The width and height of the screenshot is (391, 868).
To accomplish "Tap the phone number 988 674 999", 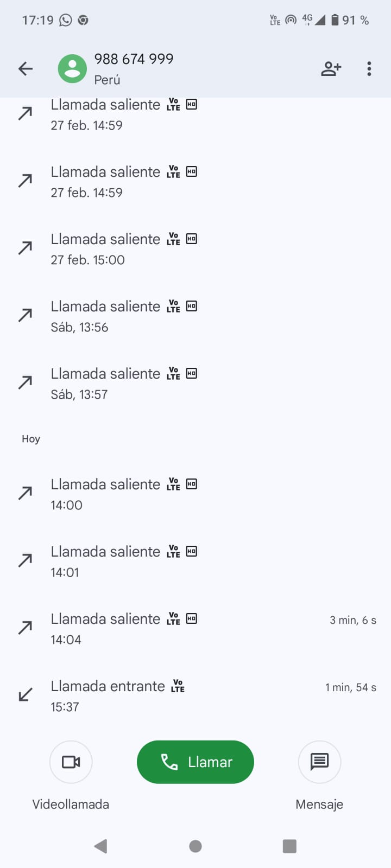I will pyautogui.click(x=134, y=59).
